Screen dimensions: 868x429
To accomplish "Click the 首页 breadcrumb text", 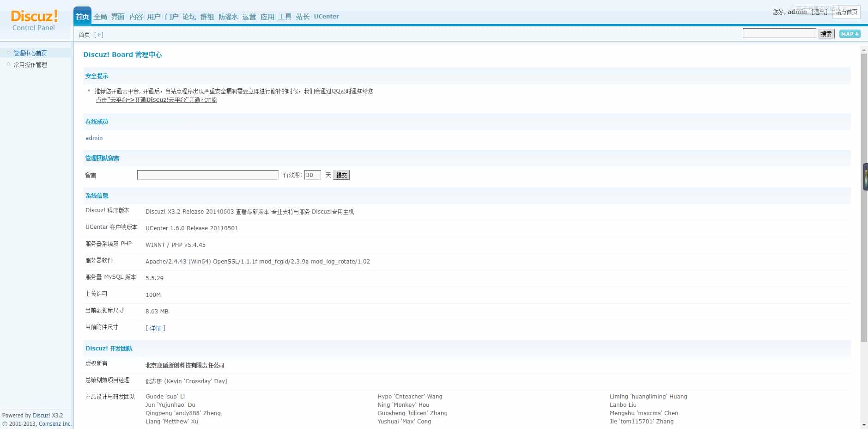I will (84, 35).
